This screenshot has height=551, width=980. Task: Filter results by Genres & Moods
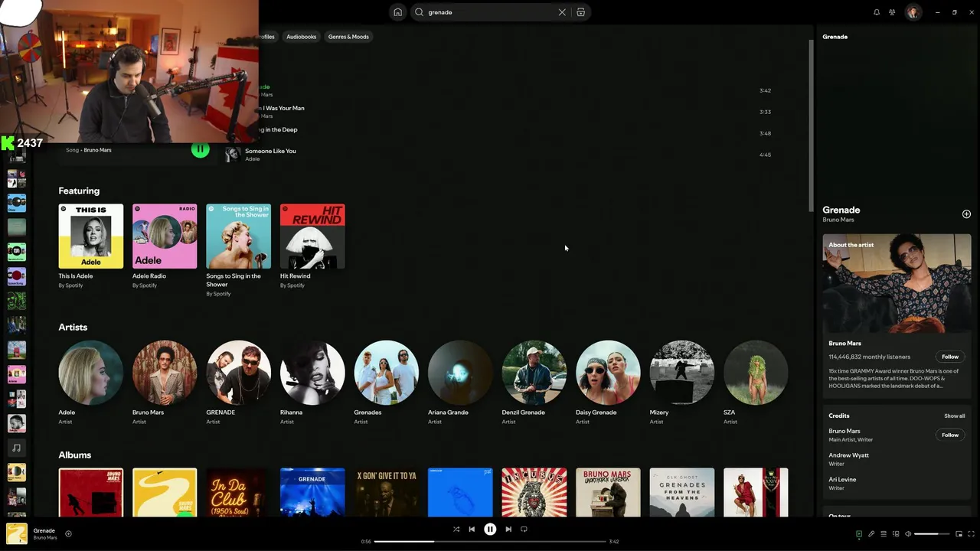click(x=348, y=37)
